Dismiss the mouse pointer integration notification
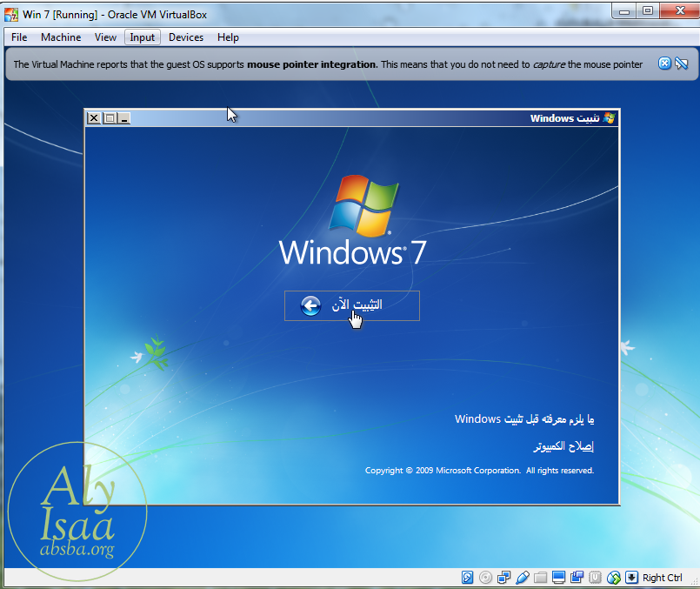The width and height of the screenshot is (700, 589). [664, 64]
